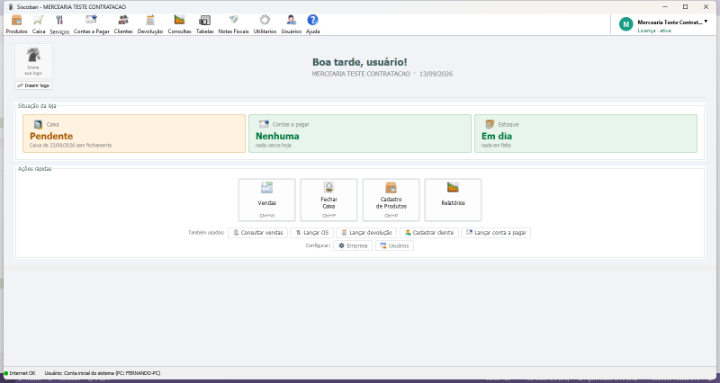Open the Serviços toolbar module
The width and height of the screenshot is (720, 383).
[x=59, y=24]
